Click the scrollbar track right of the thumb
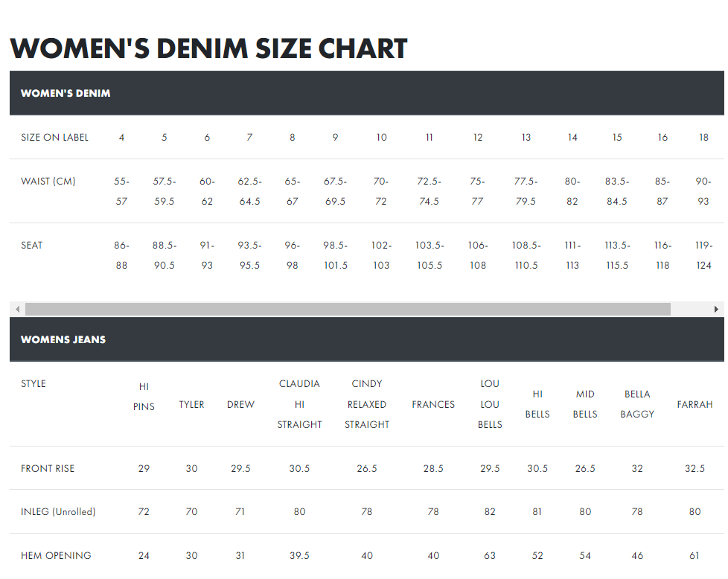728x579 pixels. [x=690, y=309]
